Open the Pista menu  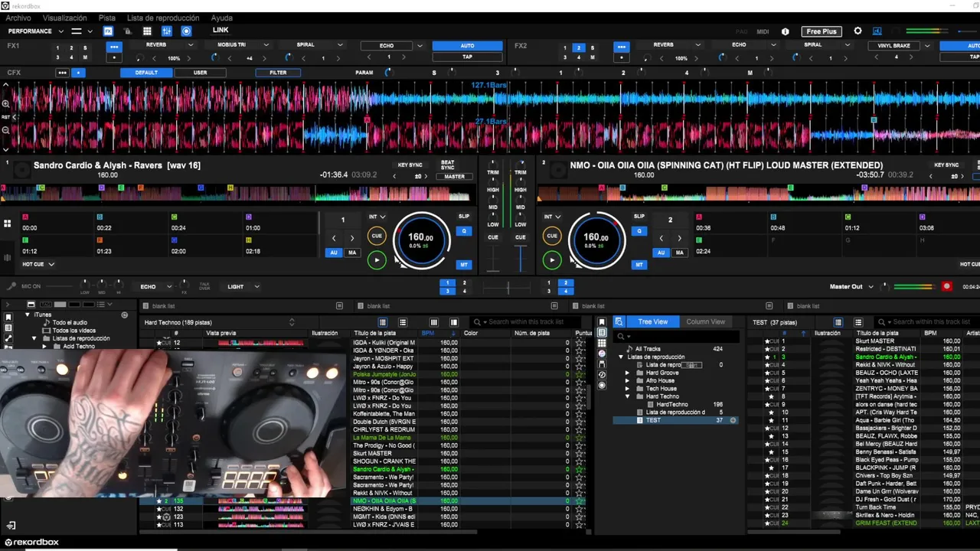107,18
